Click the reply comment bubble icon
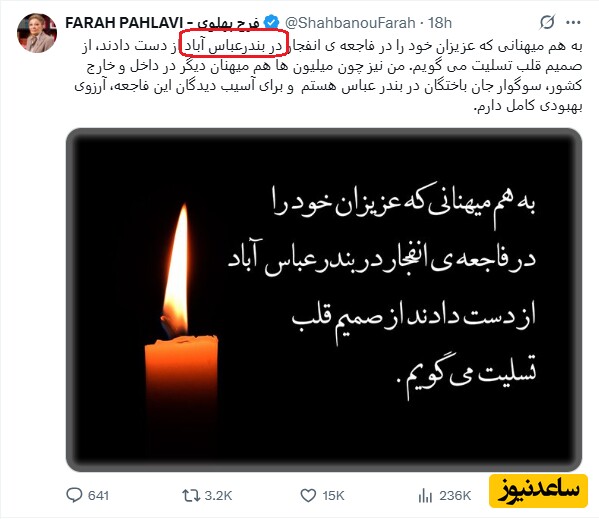Viewport: 599px width, 519px height. click(x=74, y=495)
